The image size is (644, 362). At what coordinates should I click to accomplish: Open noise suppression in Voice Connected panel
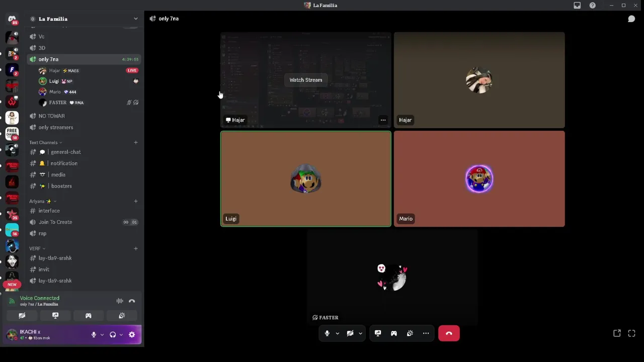(x=120, y=301)
